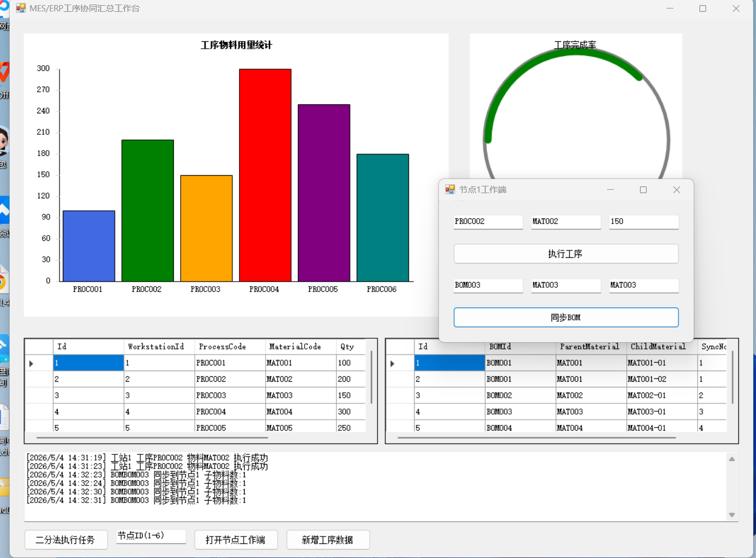Click the process table horizontal scrollbar
This screenshot has height=558, width=756.
coord(152,438)
